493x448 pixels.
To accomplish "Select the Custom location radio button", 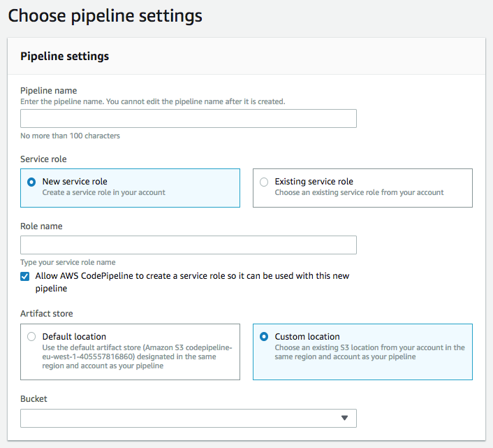I will [x=264, y=337].
